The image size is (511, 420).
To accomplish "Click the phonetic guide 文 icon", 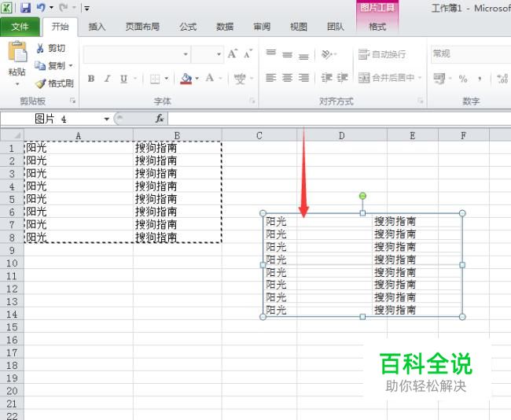I will click(240, 79).
